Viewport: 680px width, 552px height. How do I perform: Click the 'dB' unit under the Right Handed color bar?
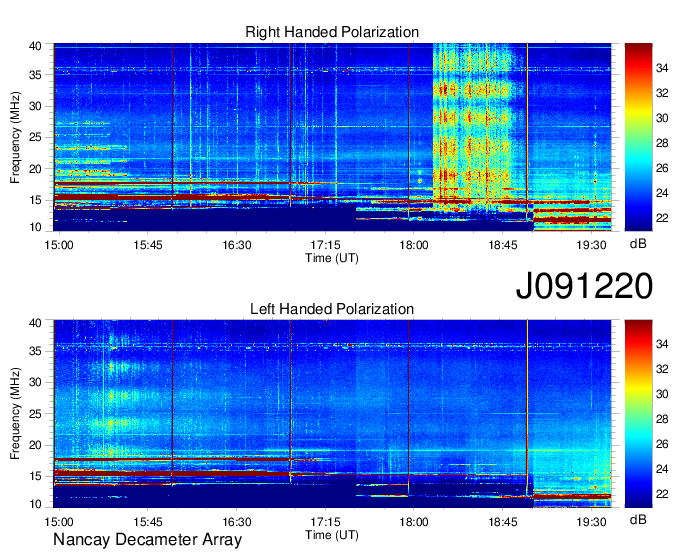coord(638,244)
